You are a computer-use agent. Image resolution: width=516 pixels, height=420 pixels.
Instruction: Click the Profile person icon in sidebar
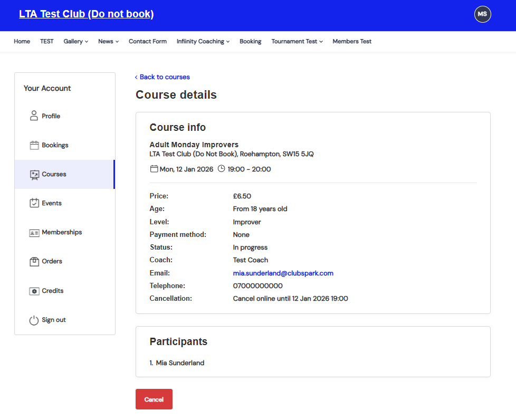pyautogui.click(x=34, y=116)
